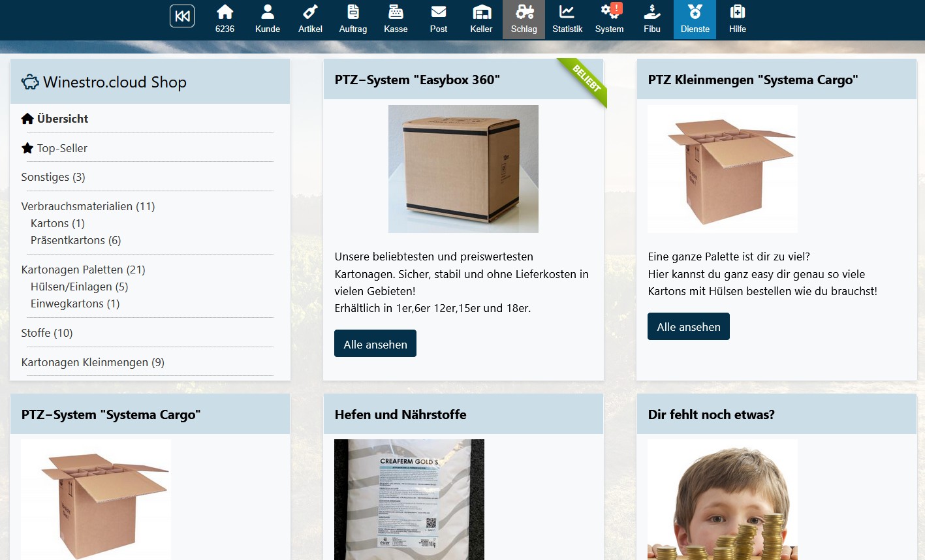Select Top-Seller in shop sidebar

click(x=62, y=148)
